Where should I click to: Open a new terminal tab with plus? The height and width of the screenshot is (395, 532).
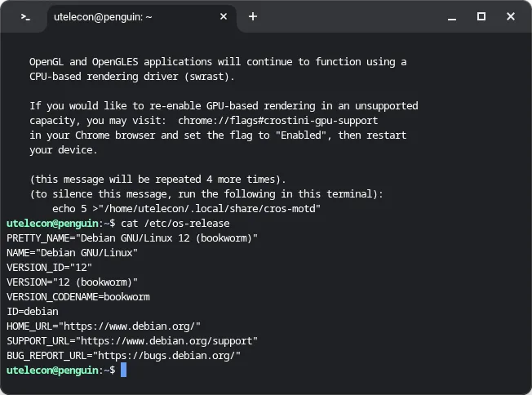tap(253, 16)
